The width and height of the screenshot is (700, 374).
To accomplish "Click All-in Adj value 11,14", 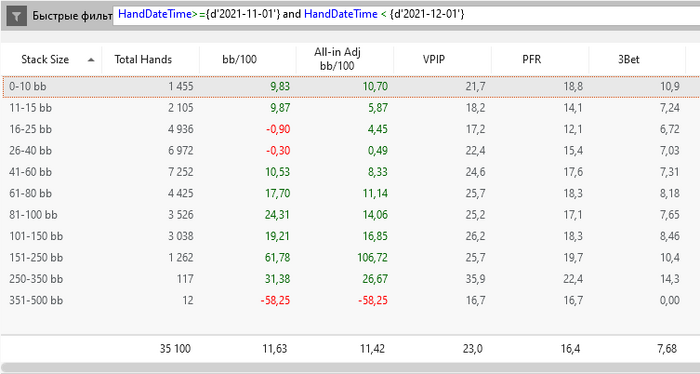I will 375,194.
